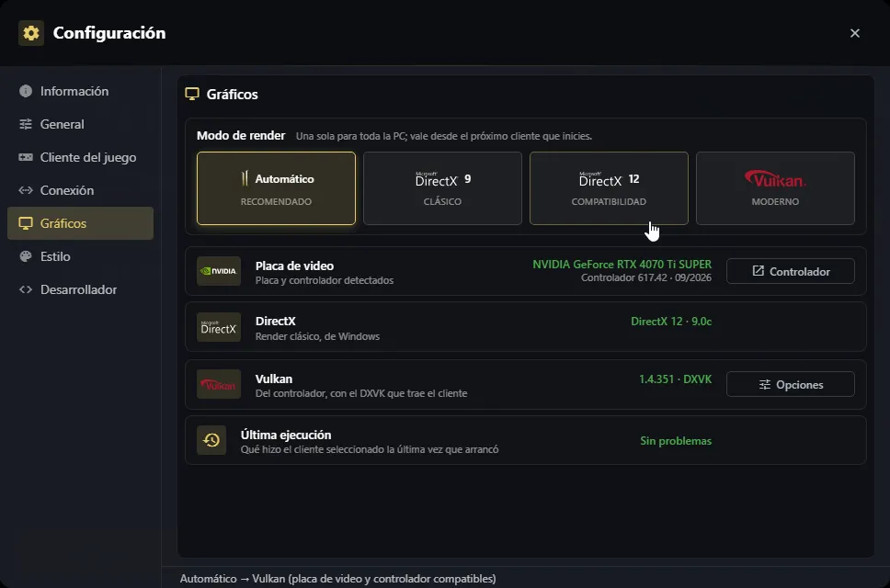Click the 'Qué hizo el cliente seleccionado' description
Screen dimensions: 890x588
[x=370, y=449]
